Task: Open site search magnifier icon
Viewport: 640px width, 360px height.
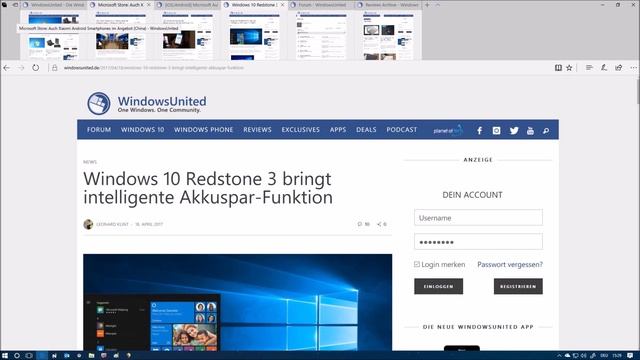Action: point(546,131)
